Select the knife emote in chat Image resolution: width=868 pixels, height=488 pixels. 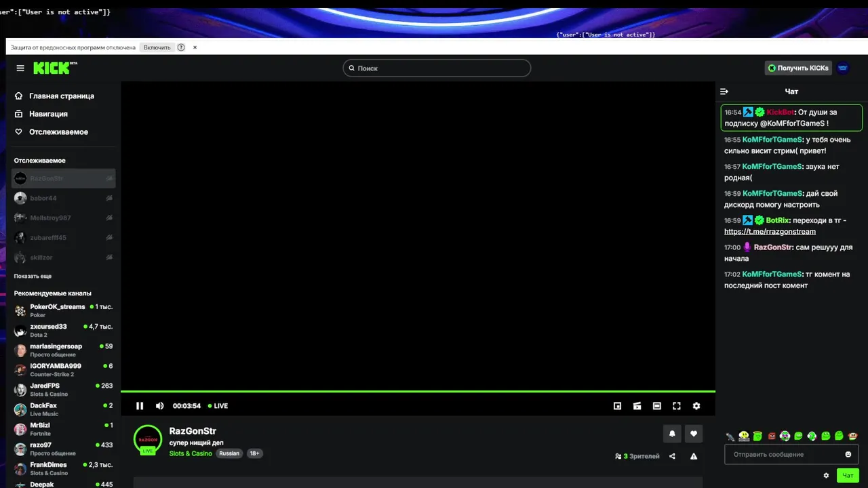(x=730, y=436)
